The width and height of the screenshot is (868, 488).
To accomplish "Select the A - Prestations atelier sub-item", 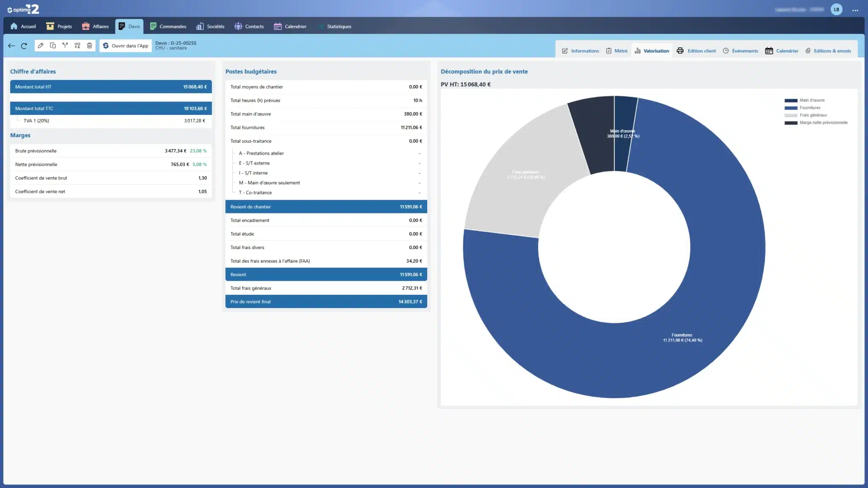I will [261, 153].
